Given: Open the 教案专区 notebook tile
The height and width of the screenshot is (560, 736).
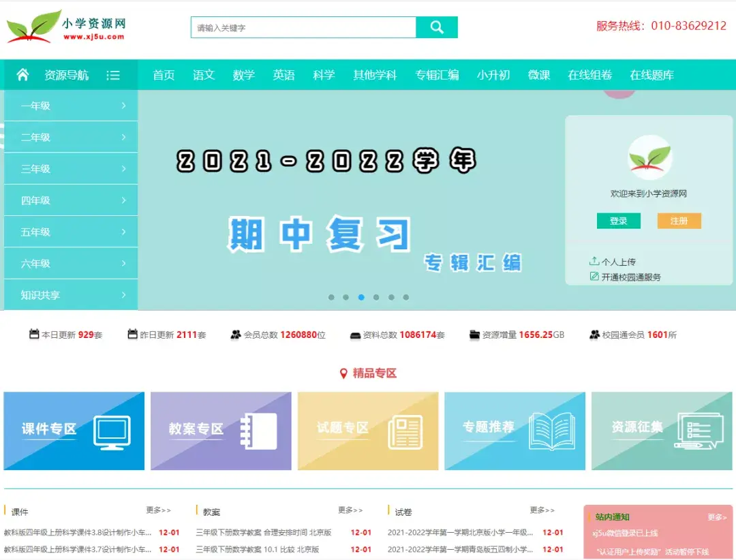Looking at the screenshot, I should pyautogui.click(x=221, y=431).
